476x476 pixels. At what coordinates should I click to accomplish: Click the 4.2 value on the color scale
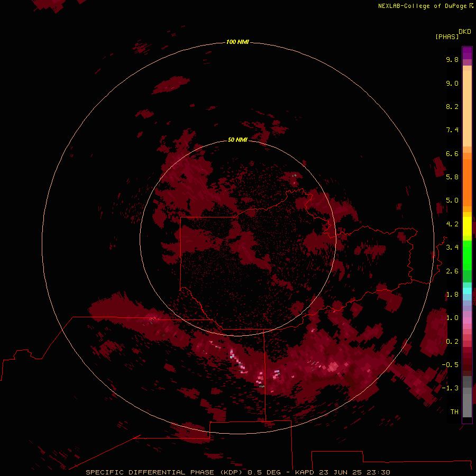click(452, 224)
